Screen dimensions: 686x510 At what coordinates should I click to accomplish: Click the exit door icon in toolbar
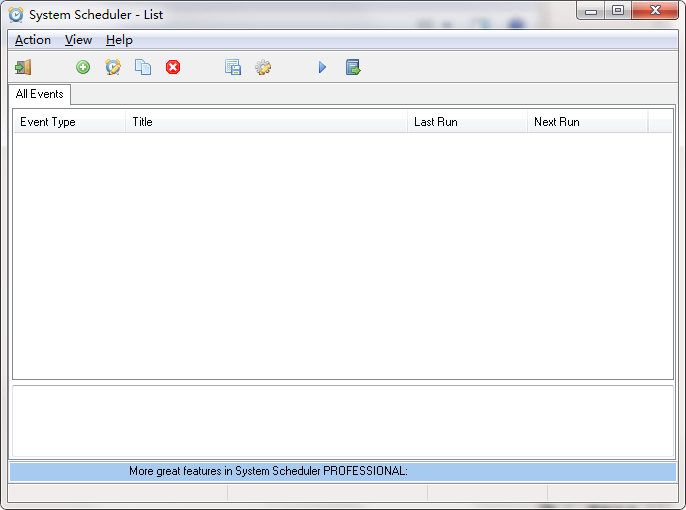[23, 67]
